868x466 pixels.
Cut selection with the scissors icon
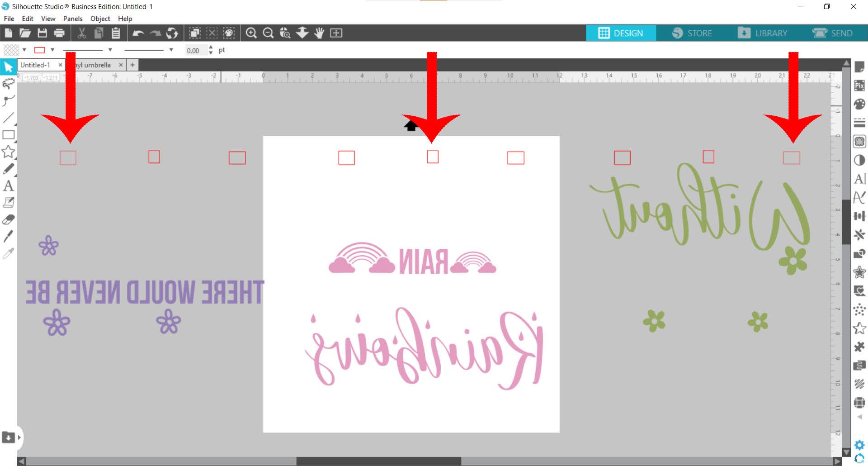[x=82, y=33]
